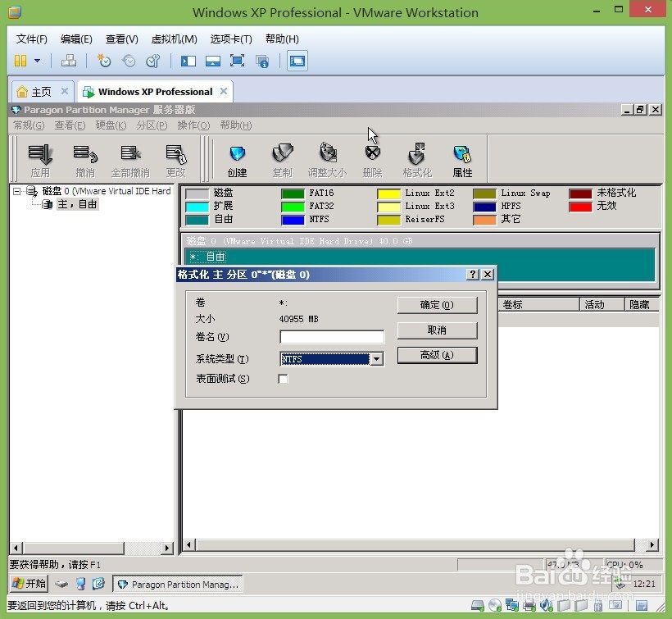Click the NTFS blue color swatch in legend

pos(293,220)
